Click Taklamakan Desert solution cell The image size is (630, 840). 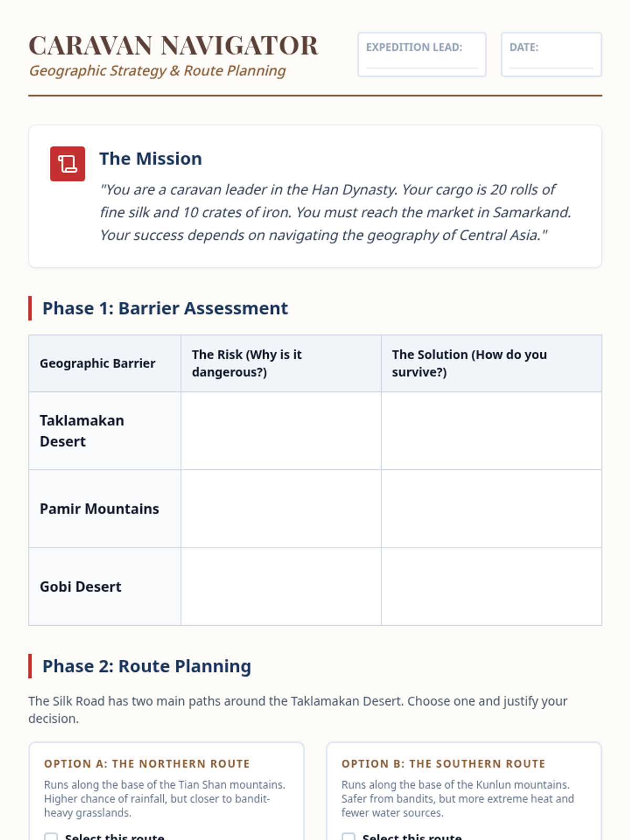point(491,430)
